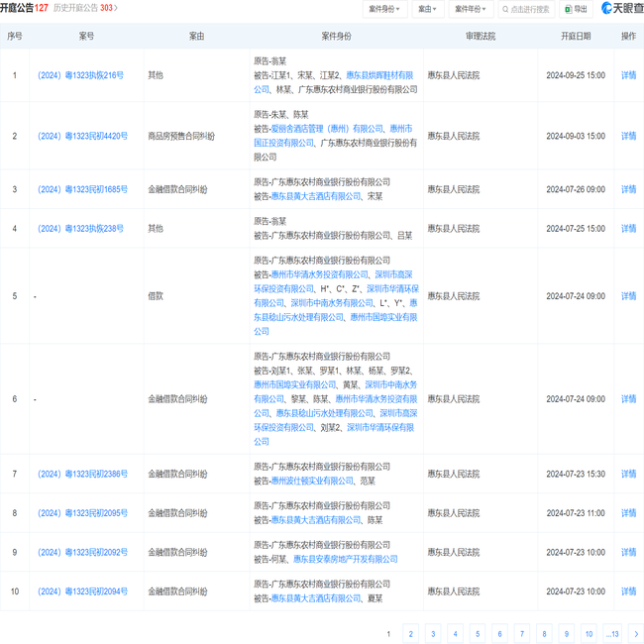
Task: View 详情 for row 2 dated 2024-09-03
Action: pyautogui.click(x=628, y=136)
